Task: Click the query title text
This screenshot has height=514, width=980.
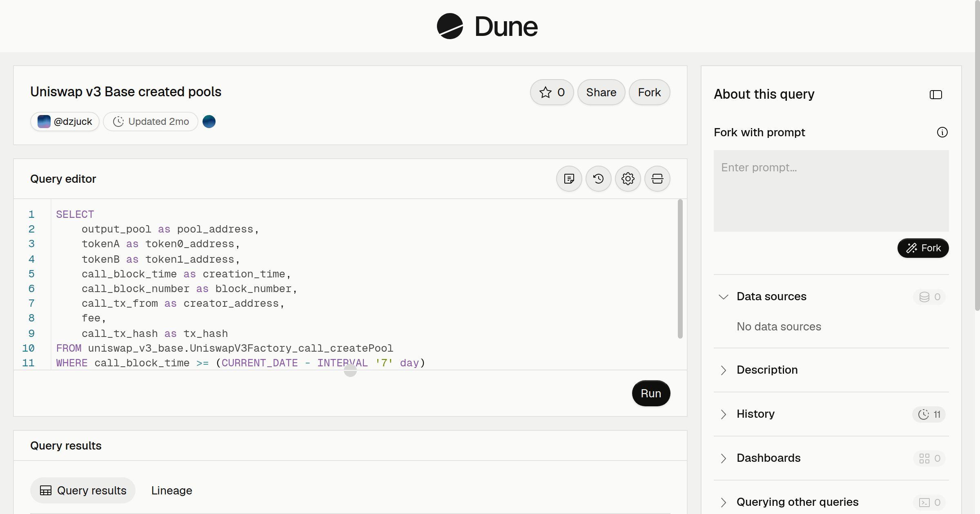Action: (x=126, y=92)
